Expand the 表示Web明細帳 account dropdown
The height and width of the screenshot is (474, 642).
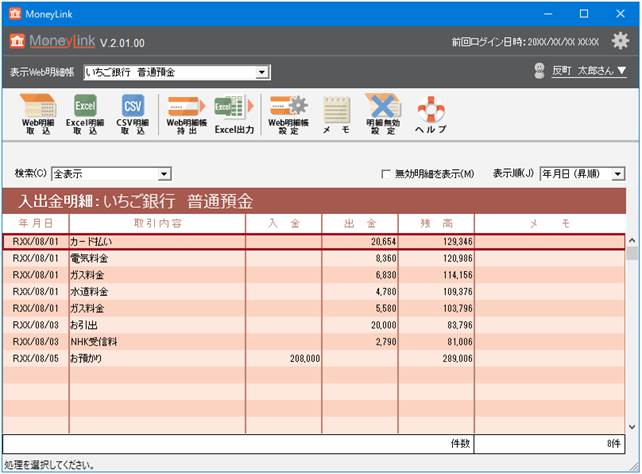pyautogui.click(x=262, y=72)
